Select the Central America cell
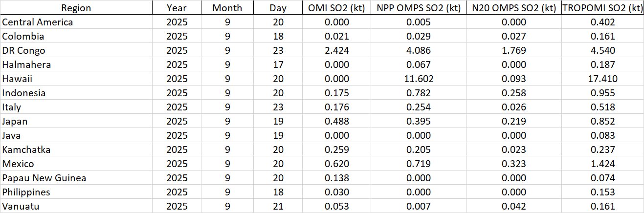This screenshot has height=213, width=644. pyautogui.click(x=38, y=22)
